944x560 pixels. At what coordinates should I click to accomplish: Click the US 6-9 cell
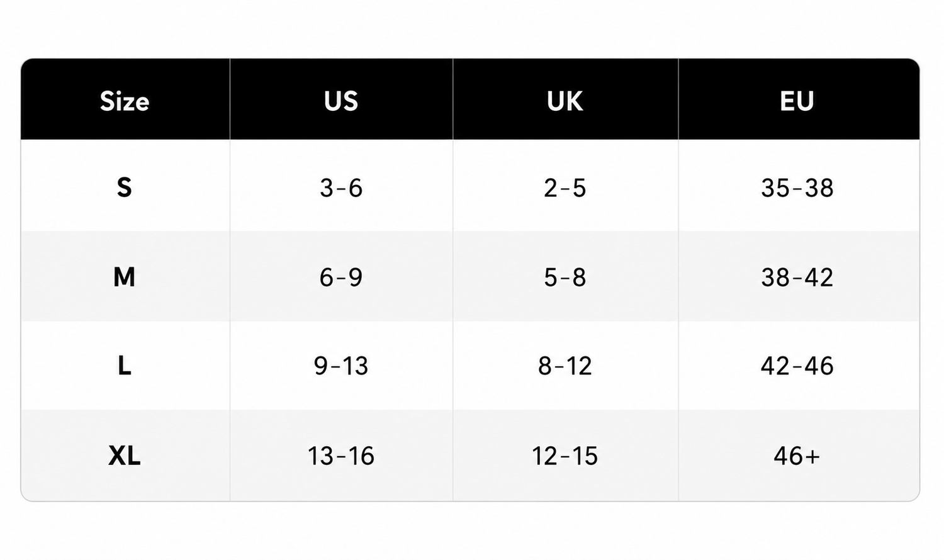click(341, 277)
